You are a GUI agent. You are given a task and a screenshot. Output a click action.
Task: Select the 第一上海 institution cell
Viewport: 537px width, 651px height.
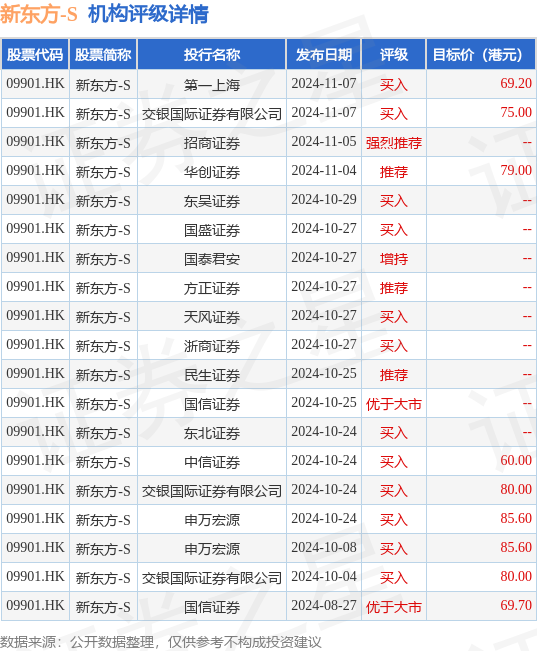click(212, 85)
